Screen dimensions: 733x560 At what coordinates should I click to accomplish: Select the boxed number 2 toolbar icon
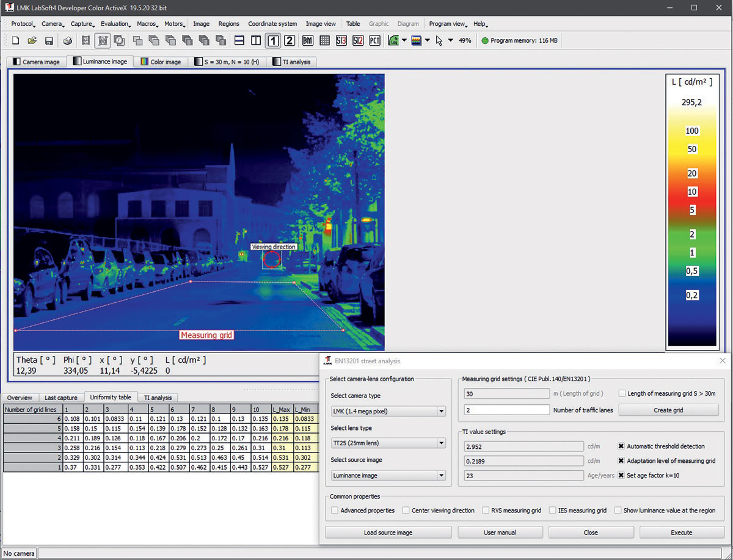[x=290, y=41]
